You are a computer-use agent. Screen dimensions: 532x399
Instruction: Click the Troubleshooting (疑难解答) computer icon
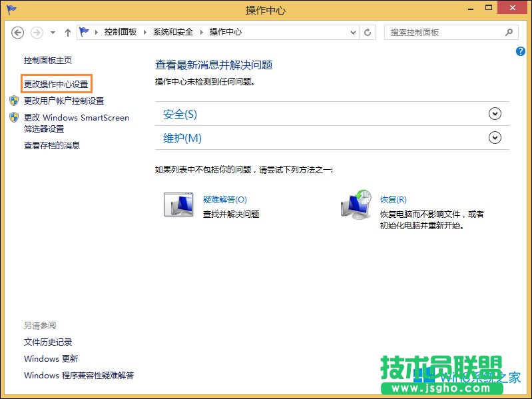(x=178, y=204)
